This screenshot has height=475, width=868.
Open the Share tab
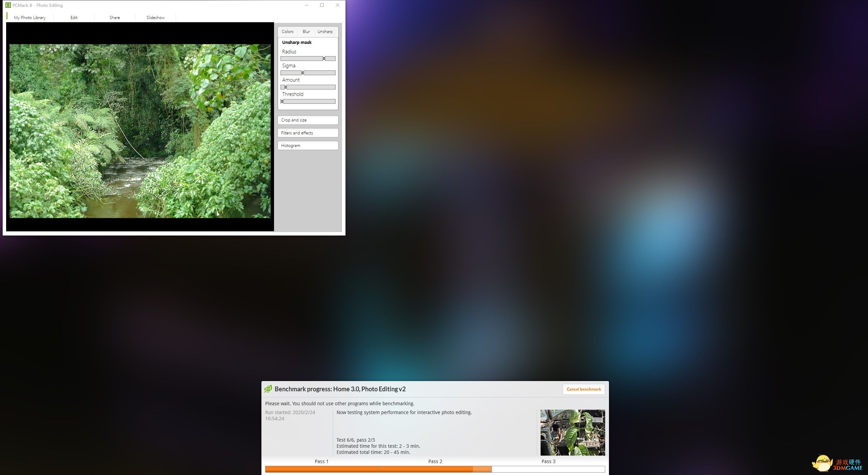115,17
